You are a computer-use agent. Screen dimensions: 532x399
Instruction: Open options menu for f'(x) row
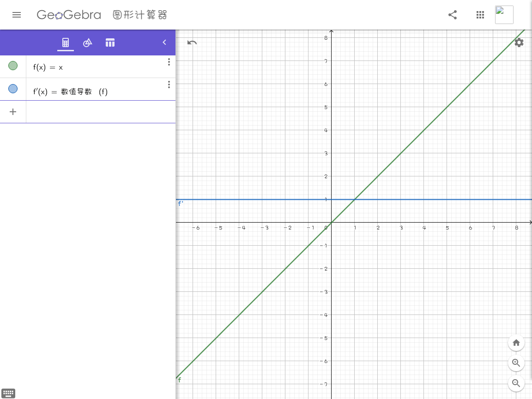(x=169, y=85)
